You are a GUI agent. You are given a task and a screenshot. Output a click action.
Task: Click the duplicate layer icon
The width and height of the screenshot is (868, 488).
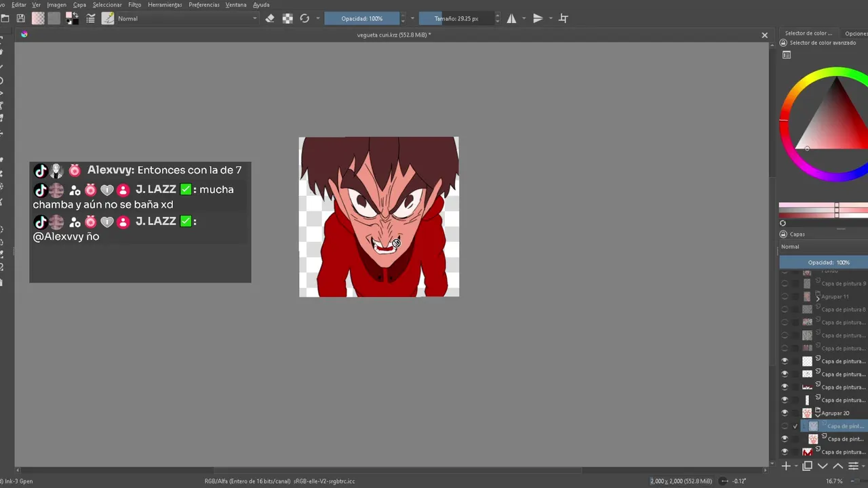(x=807, y=466)
